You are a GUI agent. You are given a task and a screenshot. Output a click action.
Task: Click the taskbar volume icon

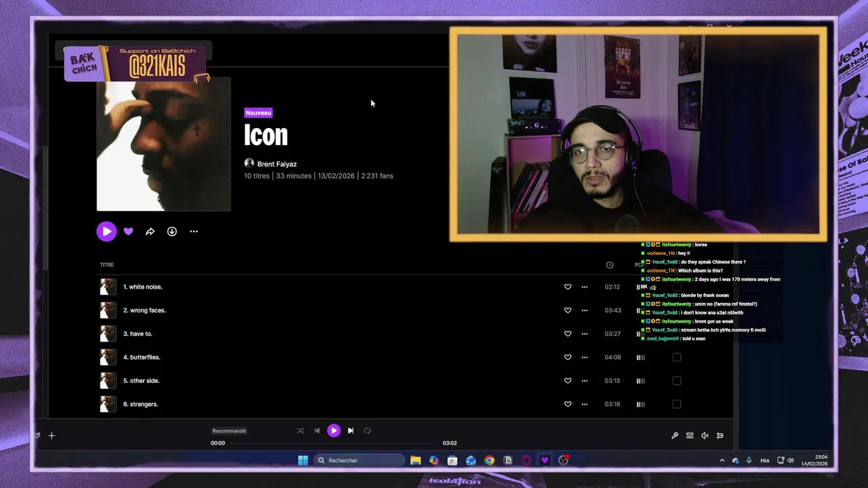(x=791, y=460)
